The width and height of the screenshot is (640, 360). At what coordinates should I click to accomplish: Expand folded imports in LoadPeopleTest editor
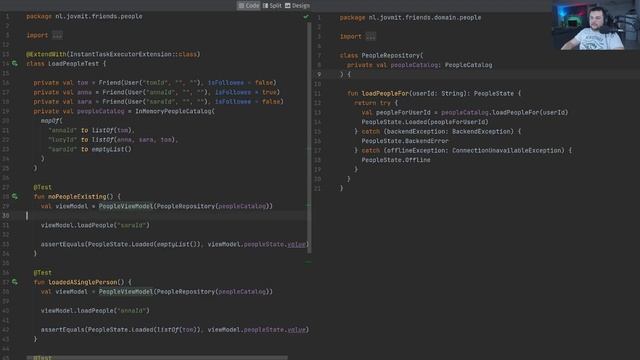coord(57,35)
